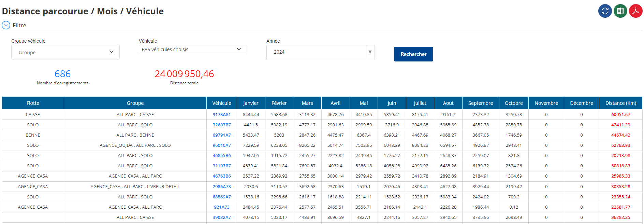Click Juillet value 4803.41
644x224 pixels.
pos(420,187)
